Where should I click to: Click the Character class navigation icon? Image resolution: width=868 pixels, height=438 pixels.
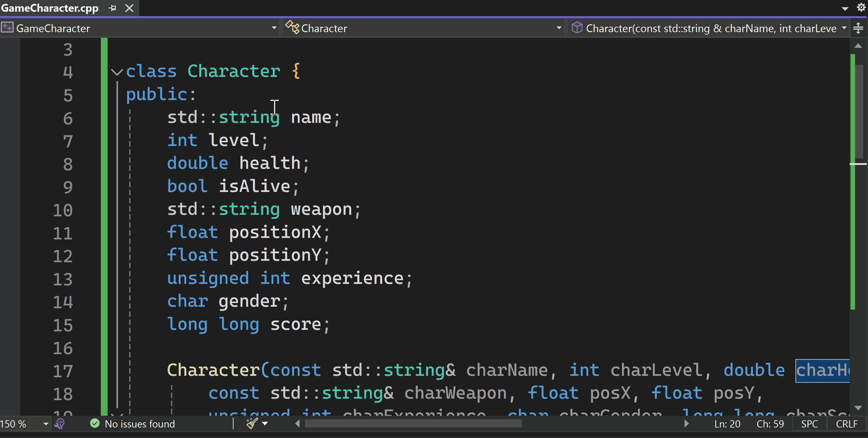[x=292, y=28]
